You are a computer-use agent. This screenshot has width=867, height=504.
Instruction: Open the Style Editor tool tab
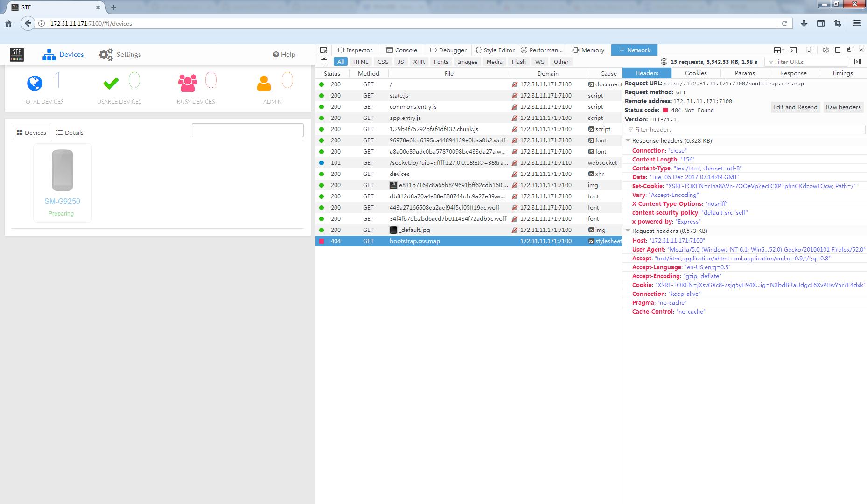(495, 50)
